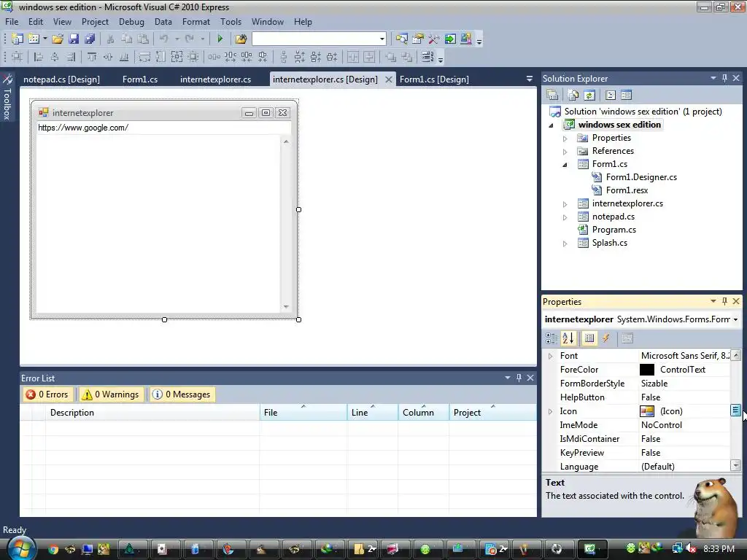Sort error list by Project column
Screen dimensions: 747x560
click(x=492, y=413)
